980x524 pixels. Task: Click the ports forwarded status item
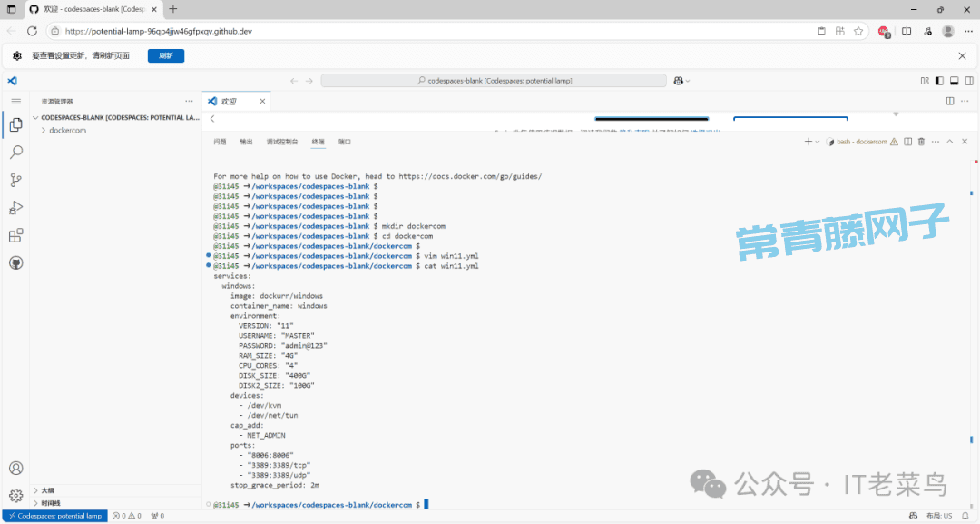click(x=158, y=516)
